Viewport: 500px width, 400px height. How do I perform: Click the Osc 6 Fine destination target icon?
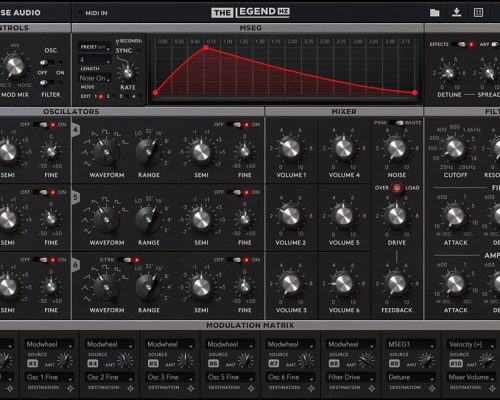(311, 388)
